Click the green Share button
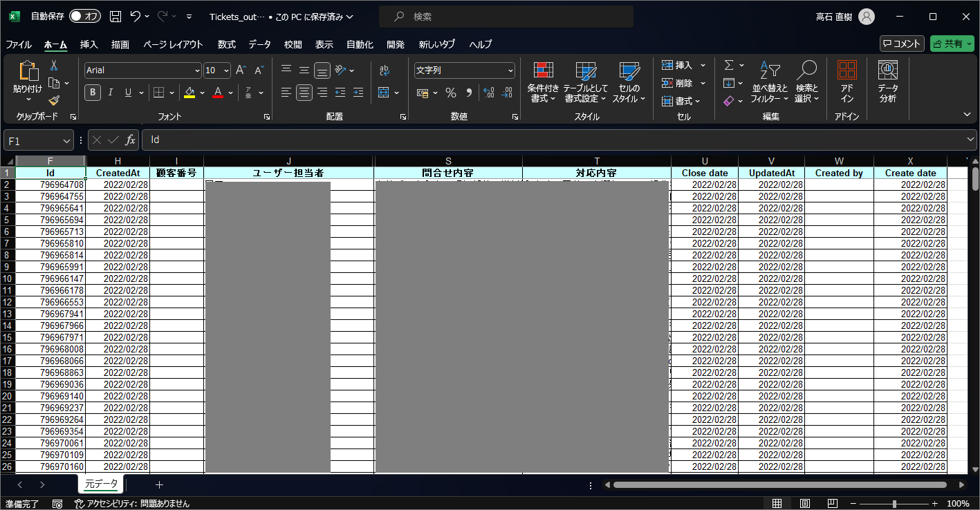 pos(952,44)
